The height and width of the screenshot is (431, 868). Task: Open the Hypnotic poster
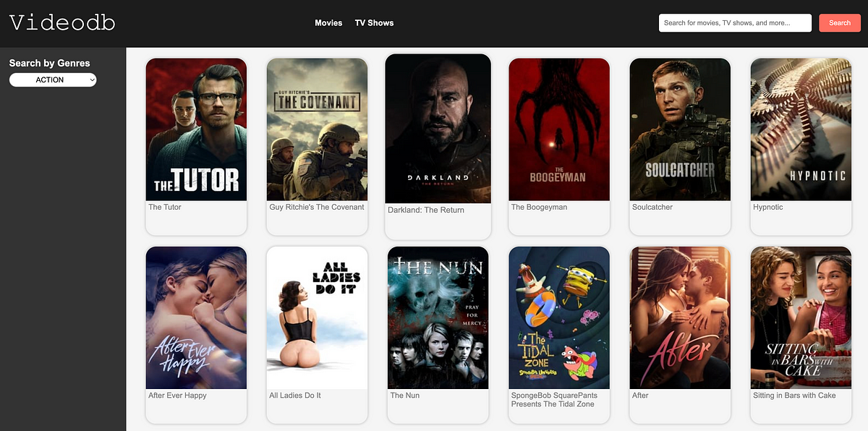pos(801,129)
